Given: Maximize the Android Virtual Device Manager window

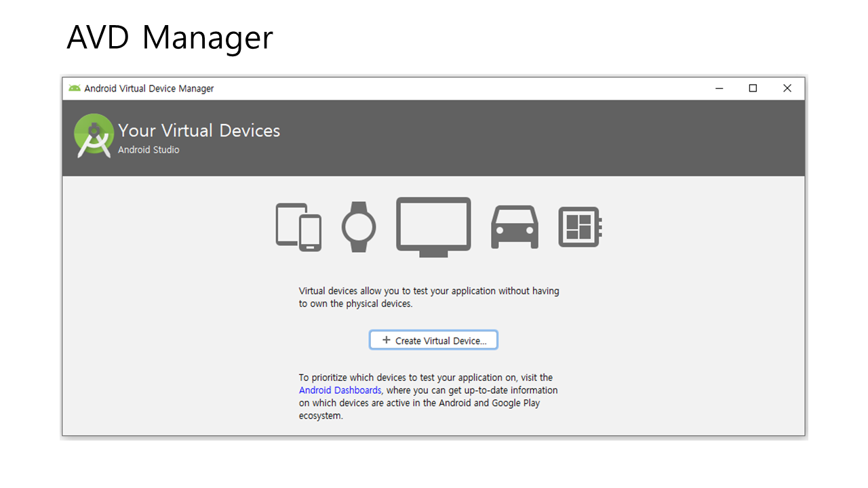Looking at the screenshot, I should 753,88.
